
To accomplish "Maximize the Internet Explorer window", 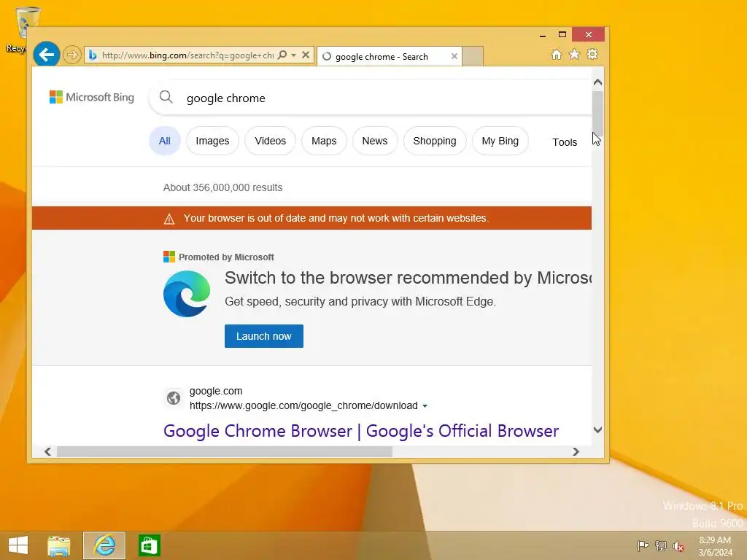I will (562, 35).
